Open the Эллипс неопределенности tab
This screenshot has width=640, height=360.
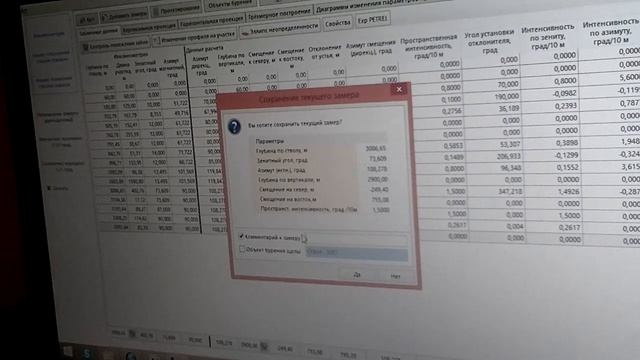pos(280,29)
